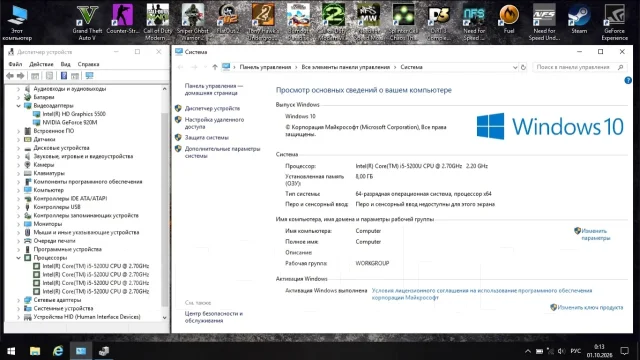Image resolution: width=640 pixels, height=360 pixels.
Task: Open Настройка удаленного доступа link
Action: click(x=214, y=123)
